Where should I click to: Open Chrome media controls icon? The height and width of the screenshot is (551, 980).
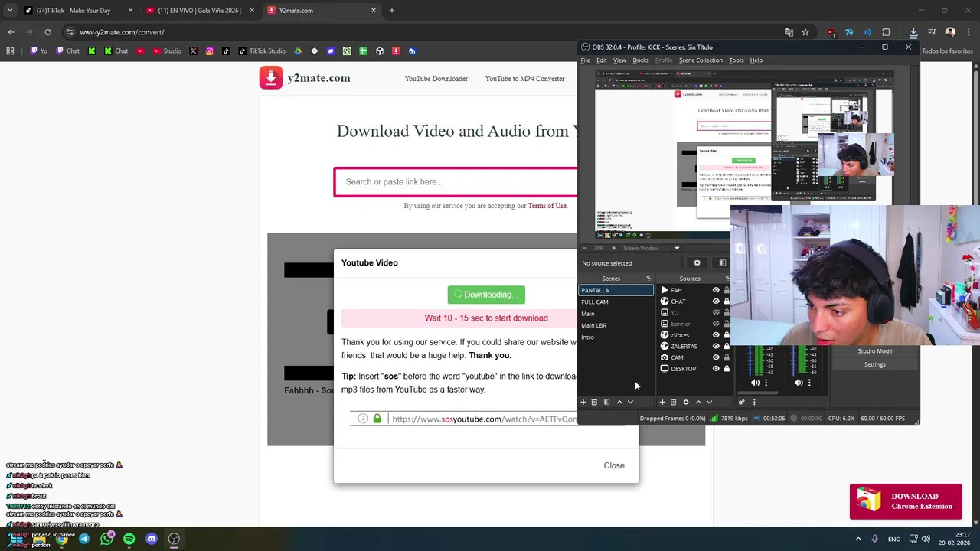click(932, 32)
